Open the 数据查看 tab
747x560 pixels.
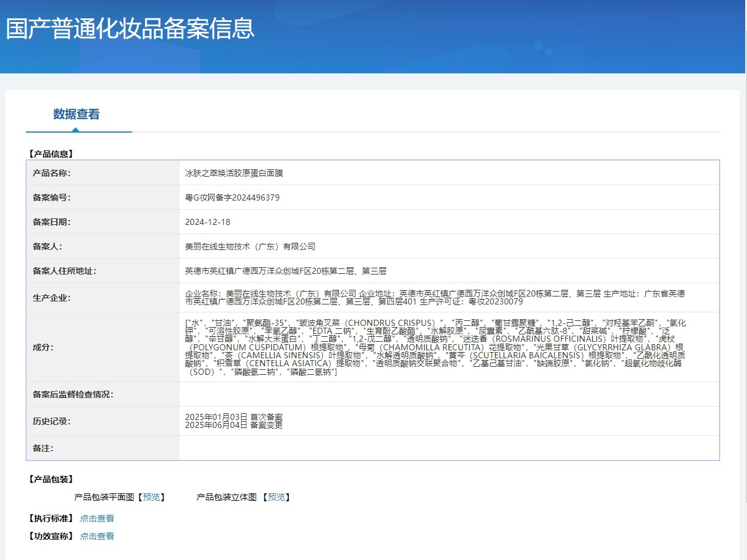(x=76, y=114)
